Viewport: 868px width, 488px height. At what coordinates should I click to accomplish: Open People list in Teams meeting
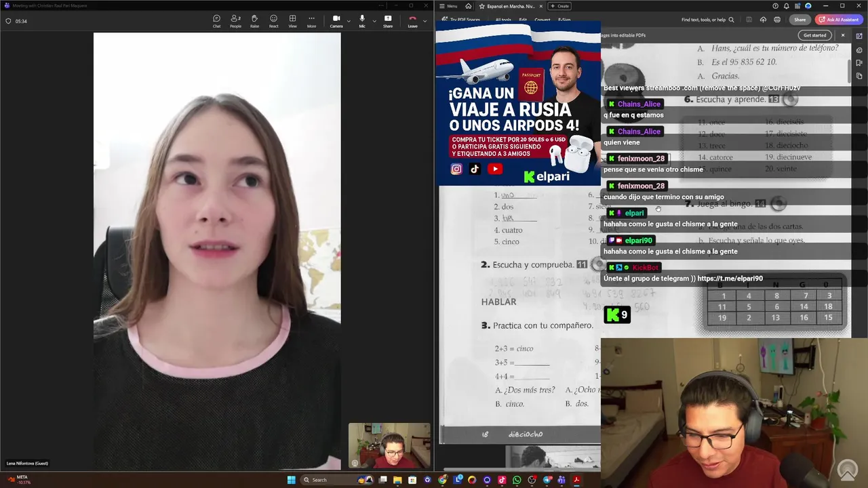pyautogui.click(x=235, y=21)
